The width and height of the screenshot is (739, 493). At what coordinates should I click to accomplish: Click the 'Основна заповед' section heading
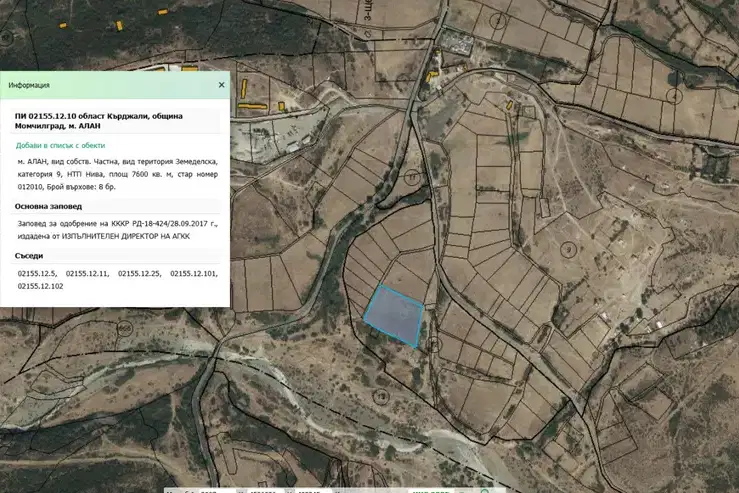click(x=48, y=206)
